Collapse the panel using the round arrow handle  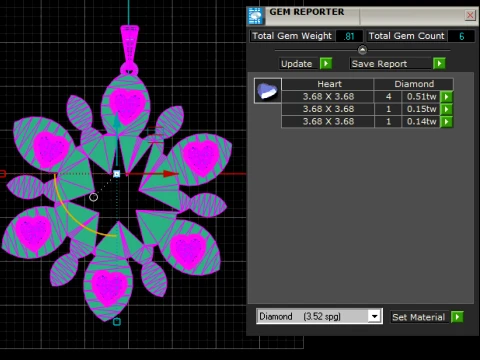(362, 50)
